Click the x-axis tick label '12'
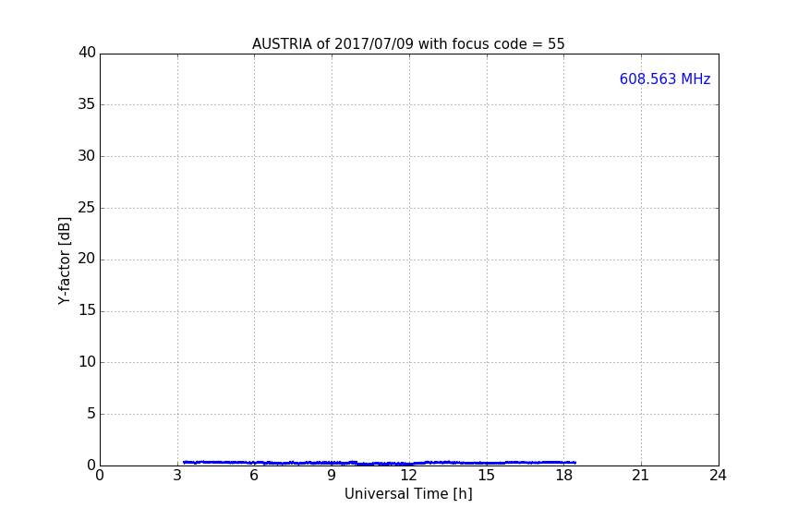Screen dimensions: 798x532 408,476
